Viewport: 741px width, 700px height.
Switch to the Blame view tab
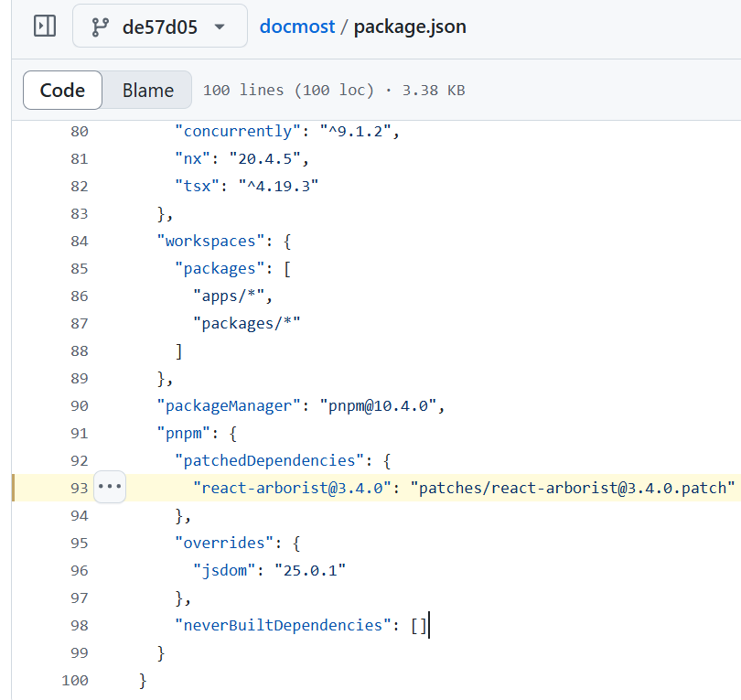coord(148,90)
